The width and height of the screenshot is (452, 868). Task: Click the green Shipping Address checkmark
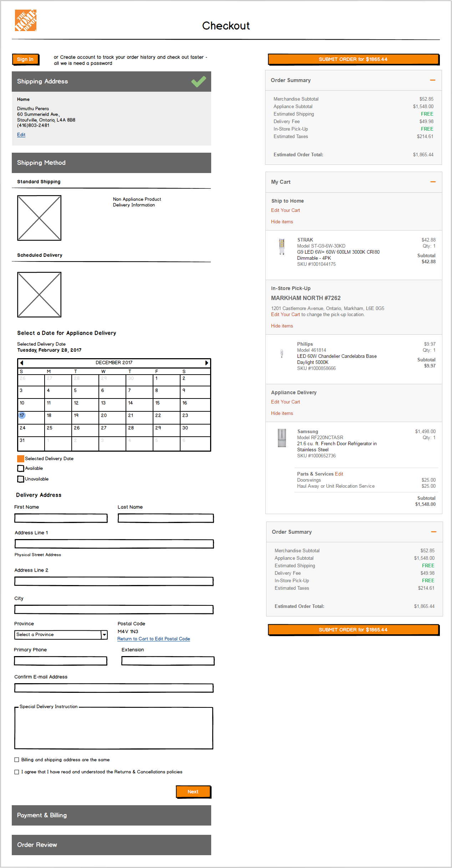tap(198, 82)
